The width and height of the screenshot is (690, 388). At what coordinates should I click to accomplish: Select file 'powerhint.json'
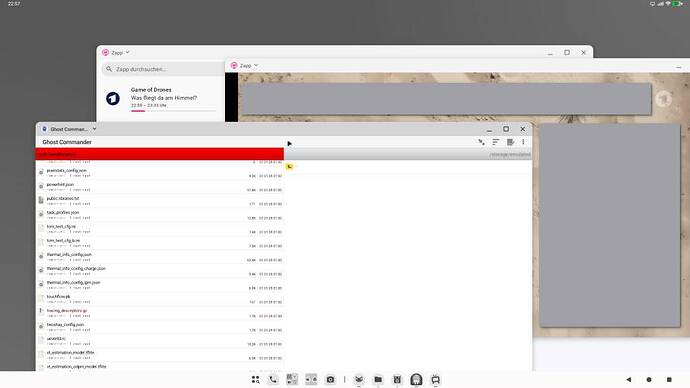160,187
